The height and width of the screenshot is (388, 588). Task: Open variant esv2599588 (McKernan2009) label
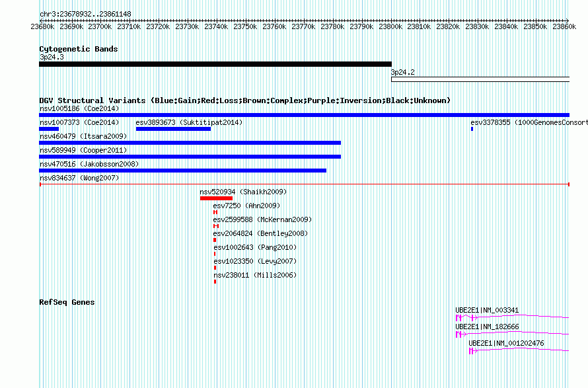262,220
